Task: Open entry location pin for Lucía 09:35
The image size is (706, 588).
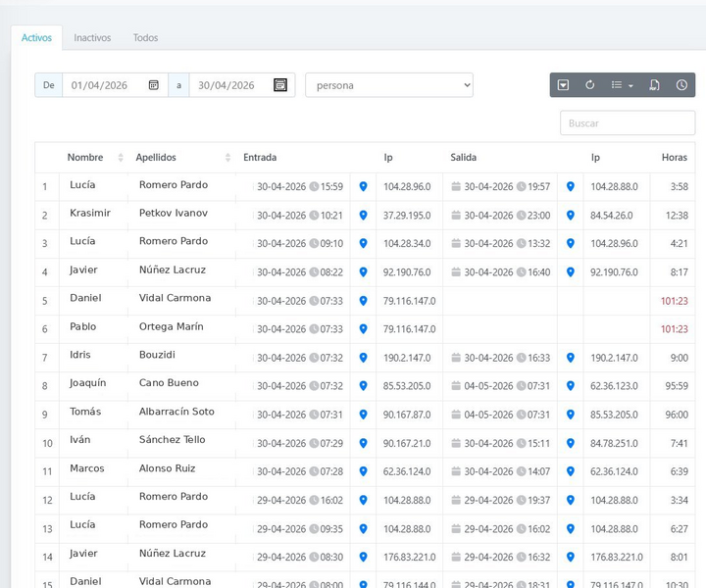Action: tap(364, 528)
